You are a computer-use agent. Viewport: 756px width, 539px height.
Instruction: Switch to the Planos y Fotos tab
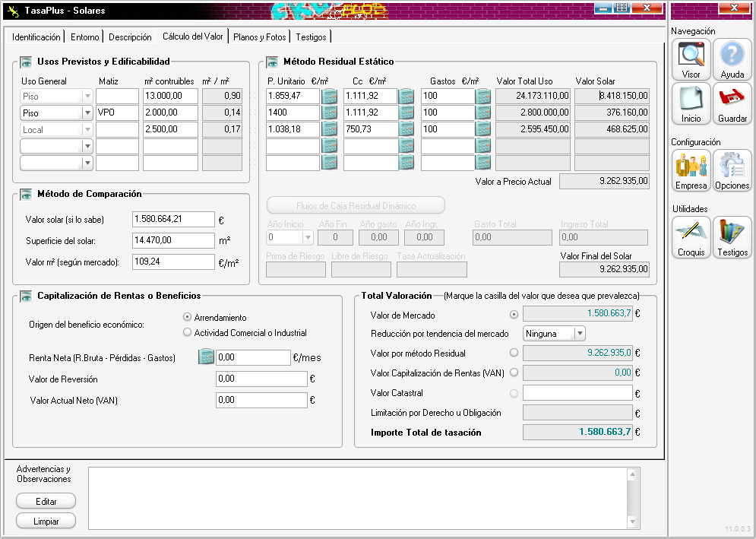point(260,37)
